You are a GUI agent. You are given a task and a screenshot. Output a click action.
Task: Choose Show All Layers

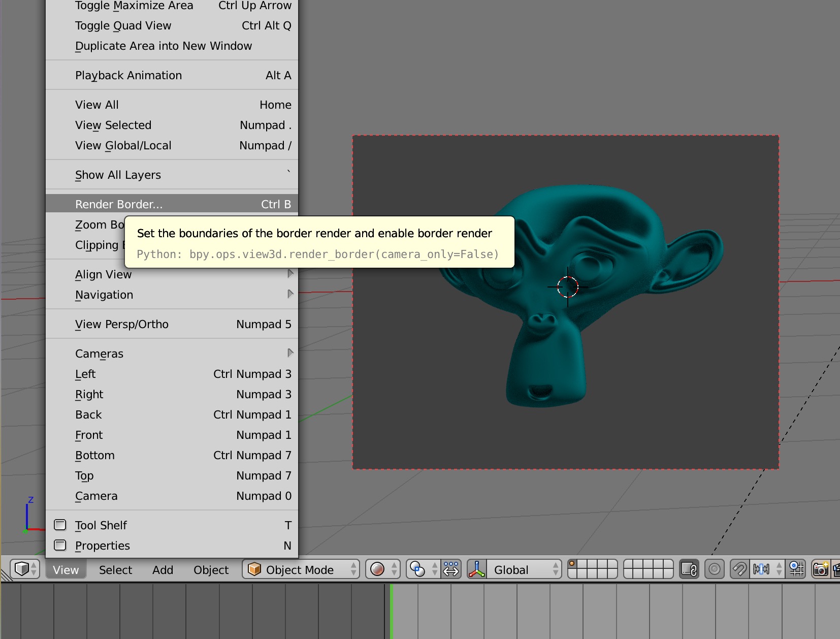pyautogui.click(x=172, y=175)
